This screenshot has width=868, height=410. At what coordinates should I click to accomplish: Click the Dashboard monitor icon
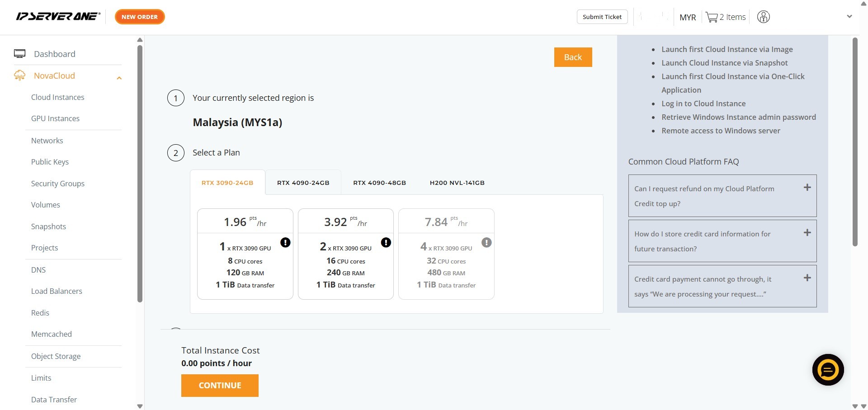coord(19,54)
